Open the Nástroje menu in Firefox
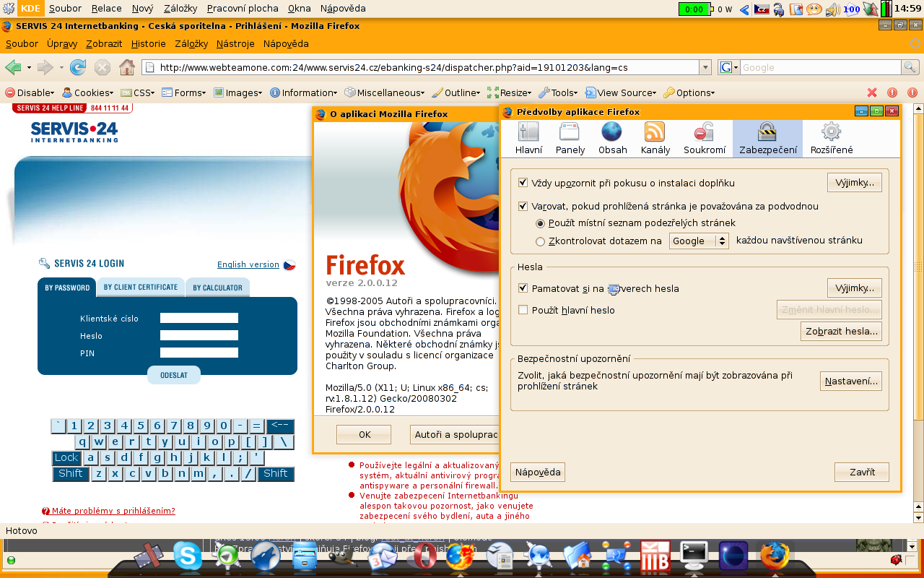 [235, 43]
